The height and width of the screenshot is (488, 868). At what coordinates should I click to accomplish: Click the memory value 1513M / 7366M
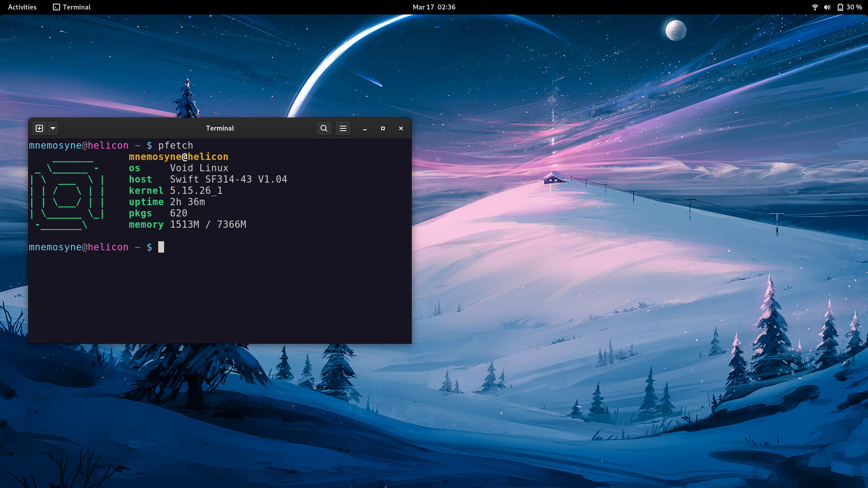(208, 225)
